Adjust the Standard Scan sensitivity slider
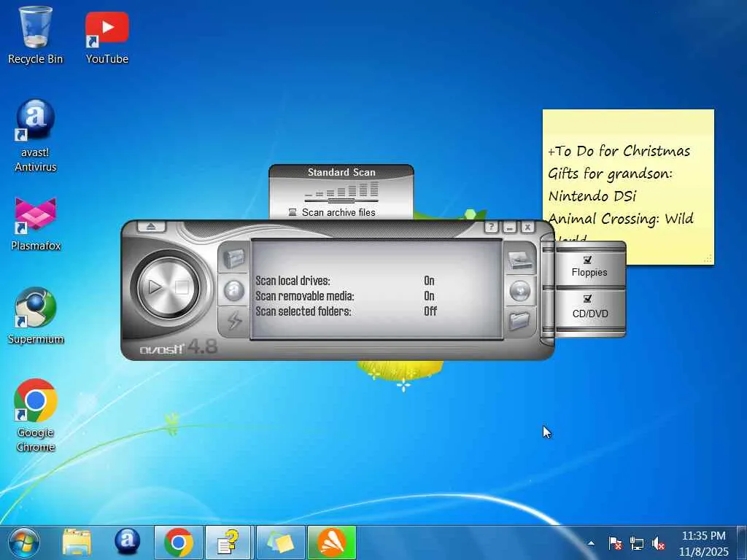Image resolution: width=747 pixels, height=560 pixels. 341,201
